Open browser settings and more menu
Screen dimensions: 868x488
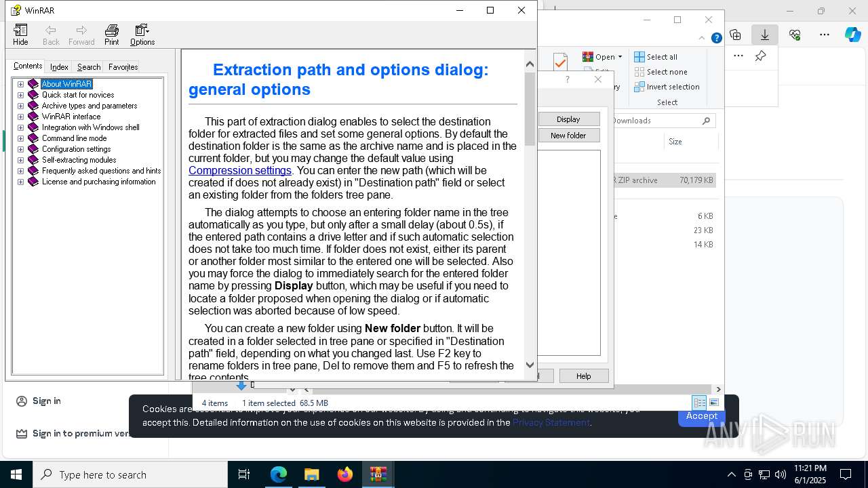pyautogui.click(x=825, y=35)
